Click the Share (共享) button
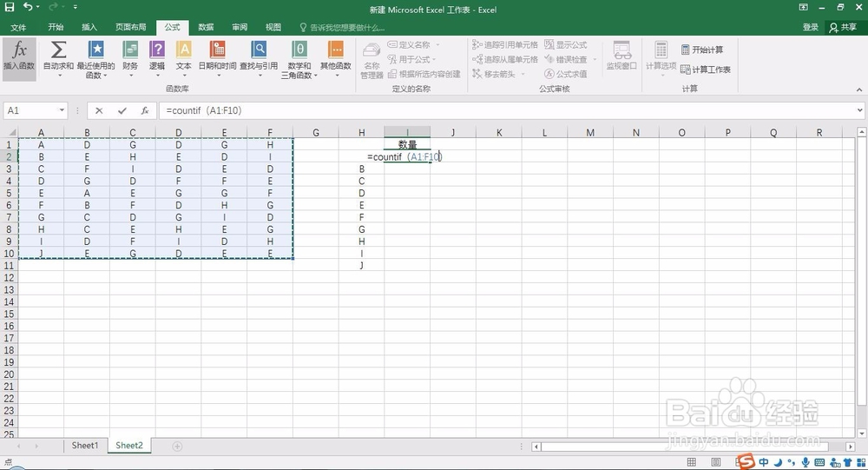Viewport: 868px width, 470px height. coord(843,27)
